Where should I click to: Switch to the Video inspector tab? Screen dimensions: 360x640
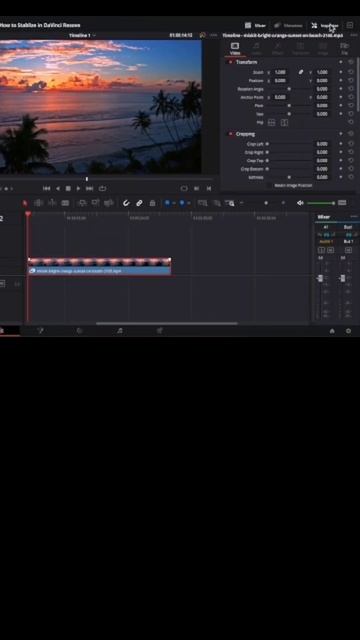235,48
